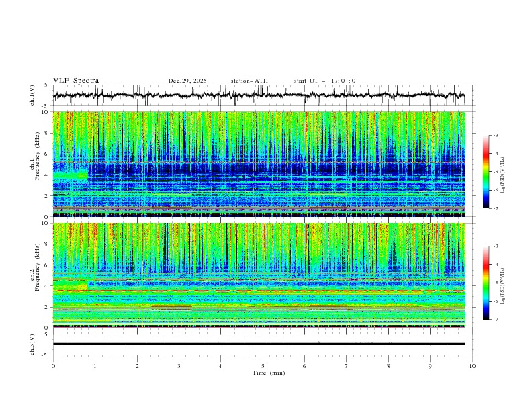The image size is (532, 411).
Task: Click the "Time (min)" axis label
Action: 269,373
